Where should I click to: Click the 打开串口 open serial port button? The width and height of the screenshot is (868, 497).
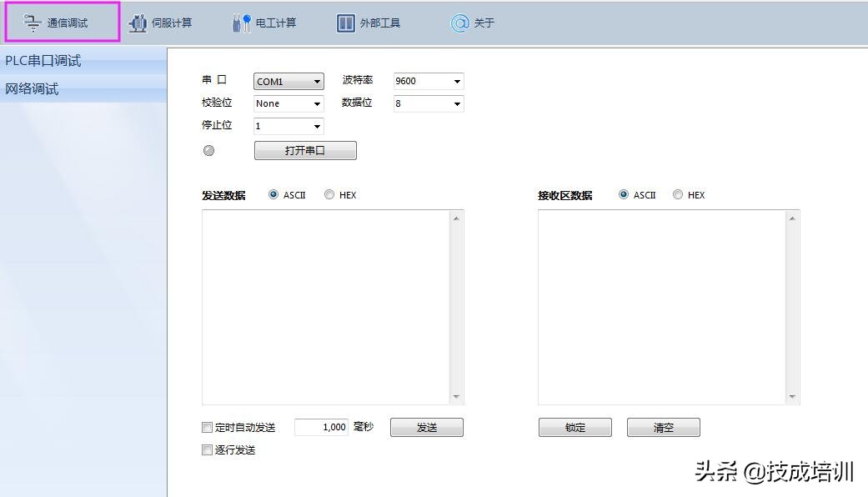point(305,150)
